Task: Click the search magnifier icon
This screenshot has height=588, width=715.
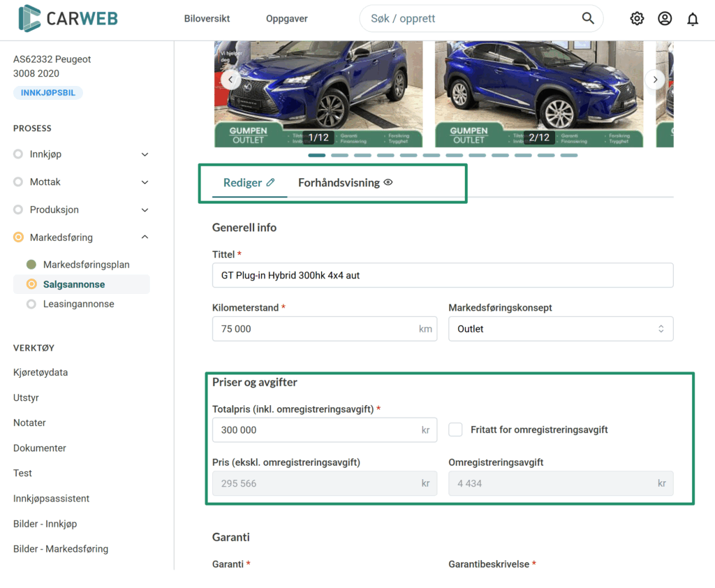Action: click(588, 18)
